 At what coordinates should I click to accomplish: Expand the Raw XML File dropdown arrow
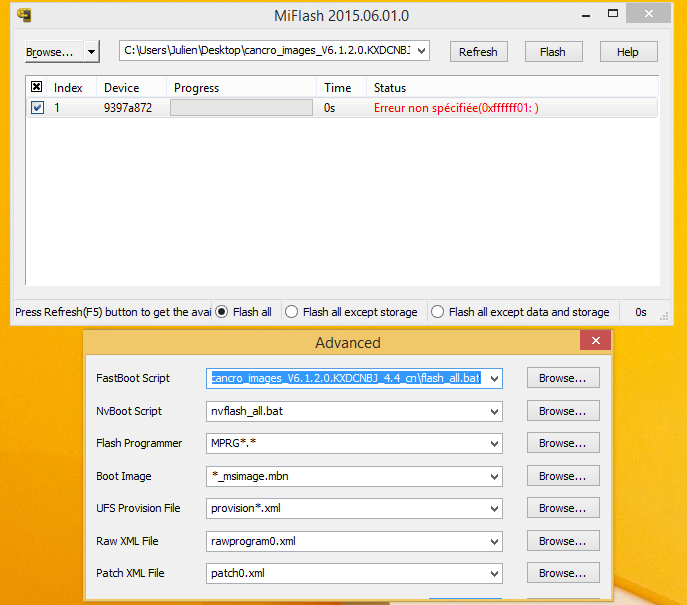tap(494, 542)
